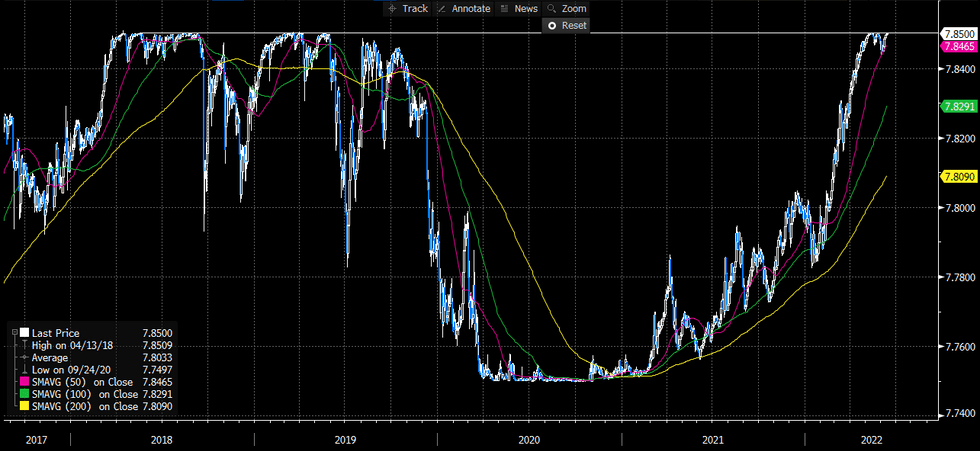Select the 2018 label on the time axis
Viewport: 980px width, 451px height.
tap(161, 440)
